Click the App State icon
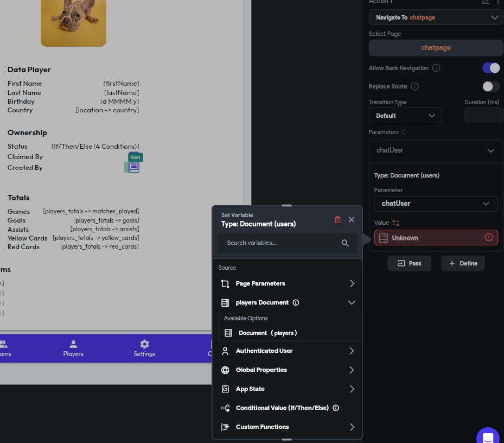 click(x=225, y=389)
